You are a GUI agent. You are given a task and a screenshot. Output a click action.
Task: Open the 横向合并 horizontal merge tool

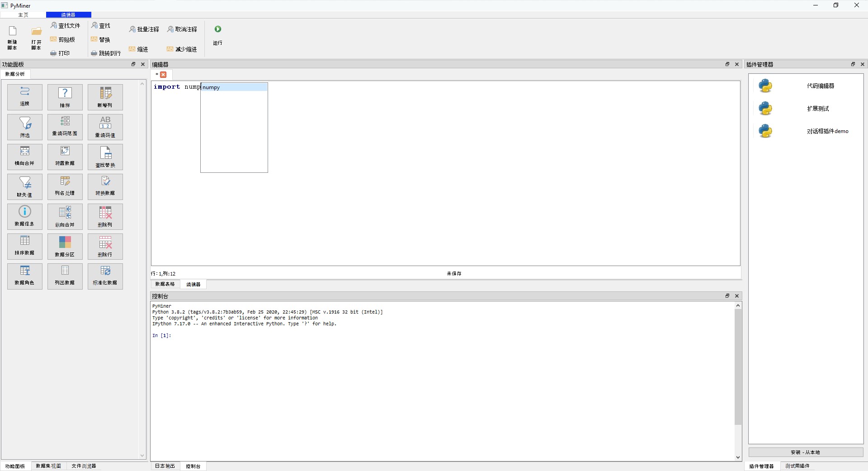25,157
